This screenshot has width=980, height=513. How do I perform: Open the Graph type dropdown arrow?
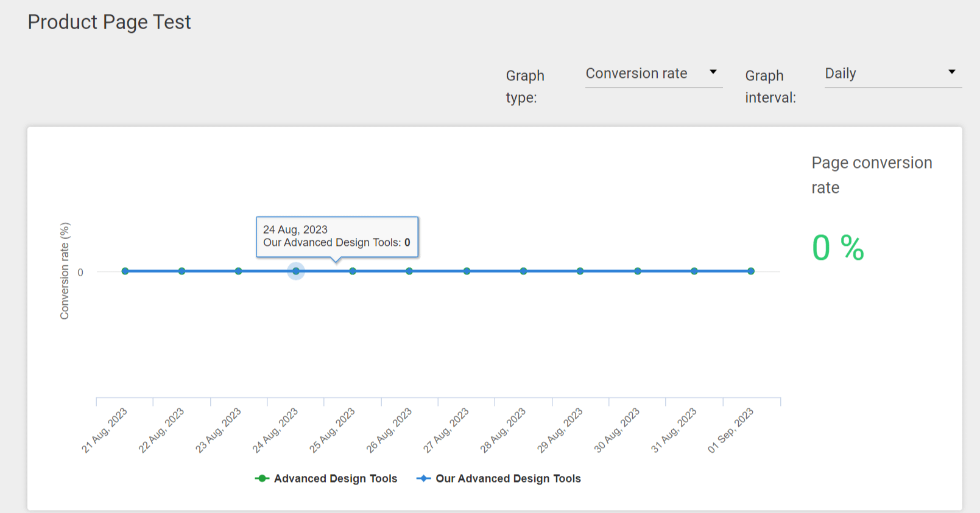pos(713,72)
